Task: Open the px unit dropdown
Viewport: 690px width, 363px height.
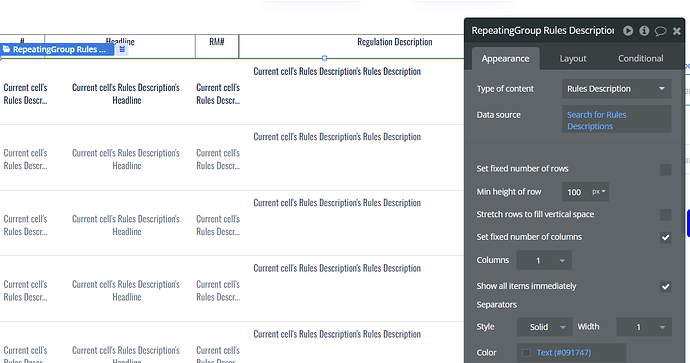Action: point(599,192)
